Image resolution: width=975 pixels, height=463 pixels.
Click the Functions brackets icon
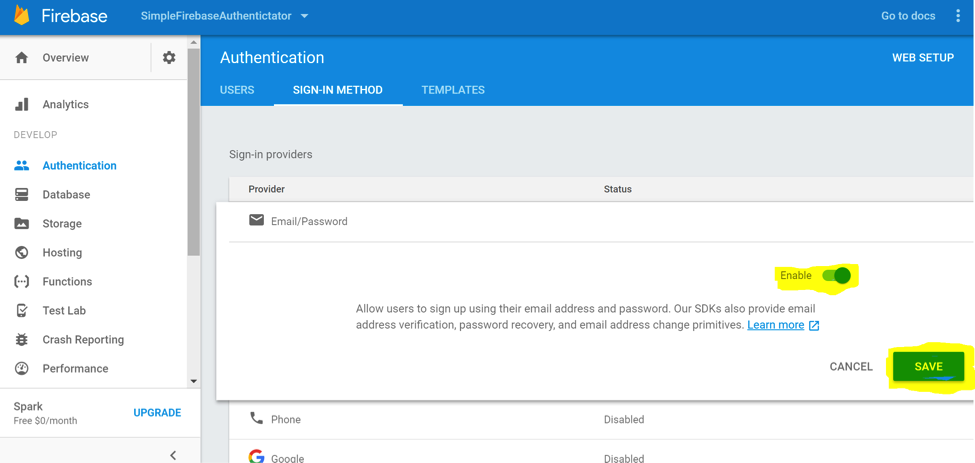[22, 282]
